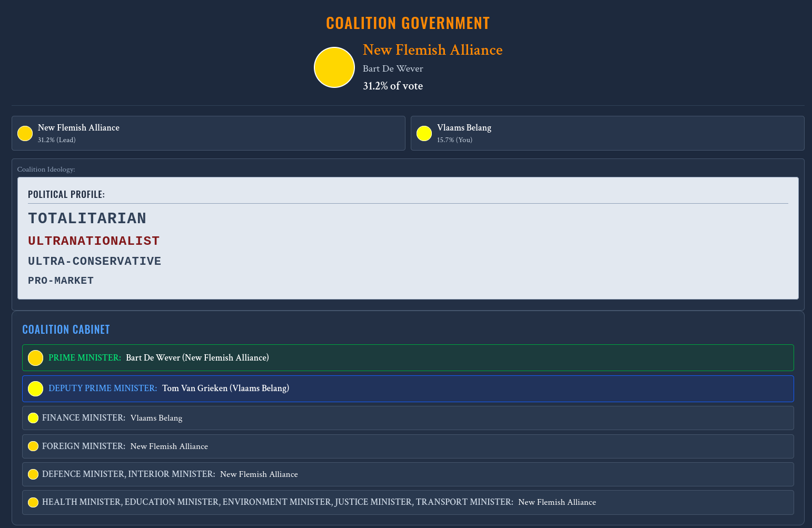Select the icon beside the Health Minister row
The width and height of the screenshot is (812, 528).
pyautogui.click(x=33, y=502)
